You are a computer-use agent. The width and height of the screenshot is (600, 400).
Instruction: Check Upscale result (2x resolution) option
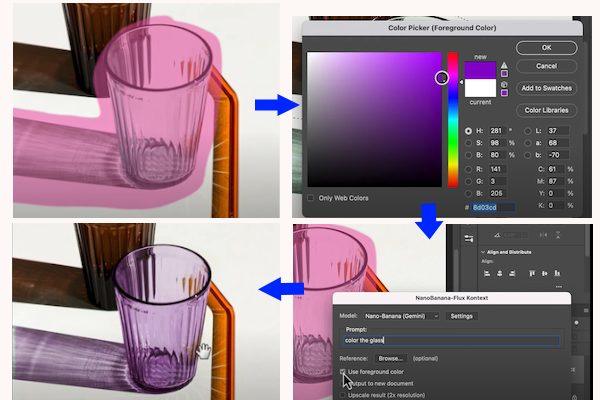click(341, 396)
